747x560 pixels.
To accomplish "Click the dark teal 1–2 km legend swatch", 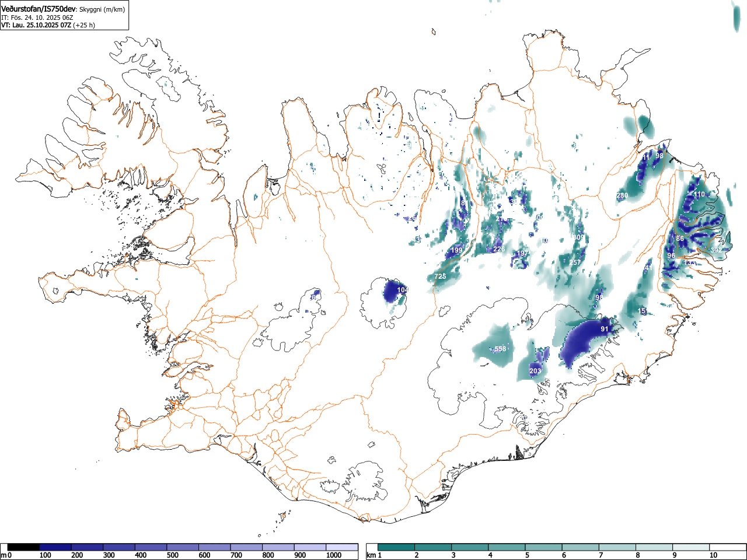I will point(397,547).
